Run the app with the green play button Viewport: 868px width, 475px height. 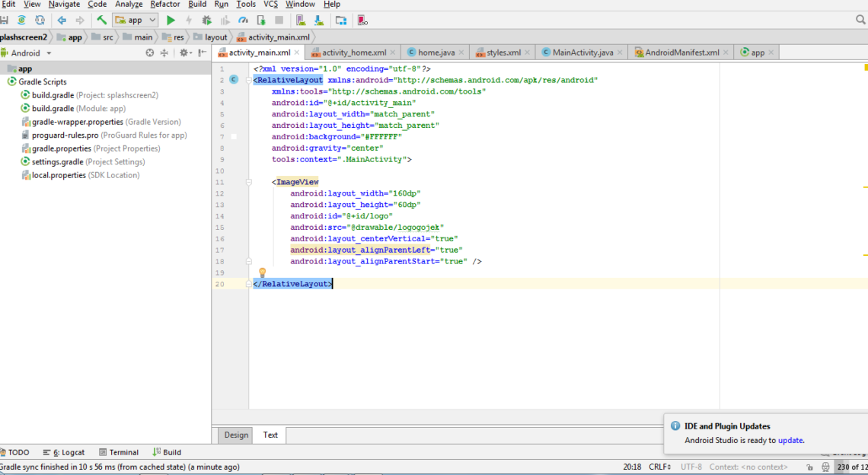click(171, 20)
